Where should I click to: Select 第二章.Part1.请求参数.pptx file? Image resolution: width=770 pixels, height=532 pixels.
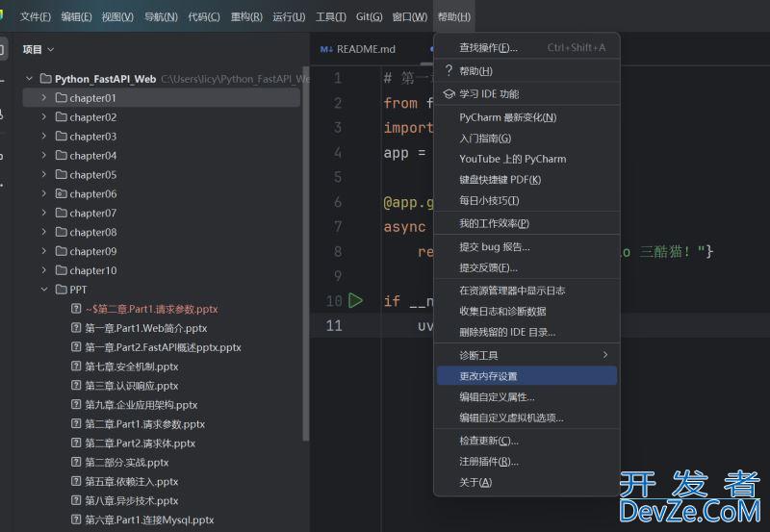[145, 423]
